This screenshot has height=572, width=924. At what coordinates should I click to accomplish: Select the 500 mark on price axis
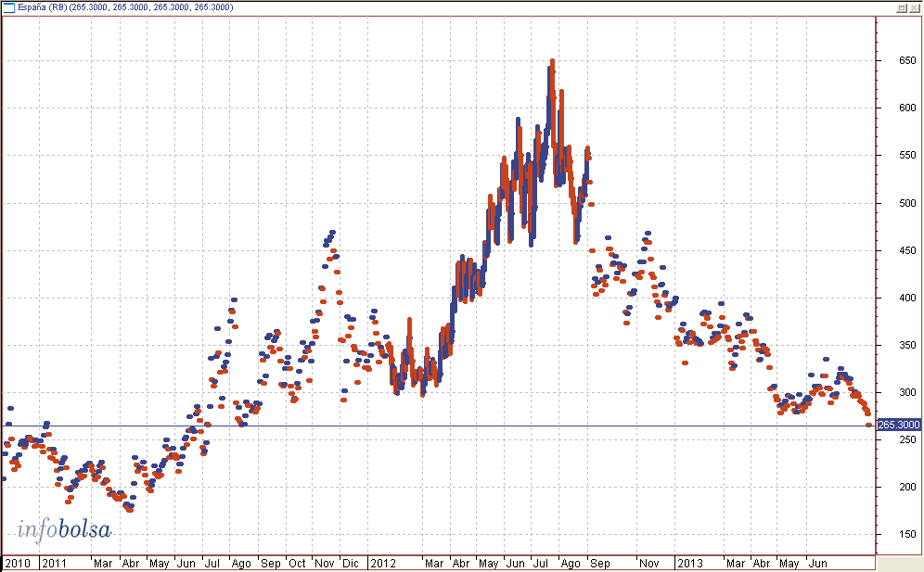coord(892,203)
